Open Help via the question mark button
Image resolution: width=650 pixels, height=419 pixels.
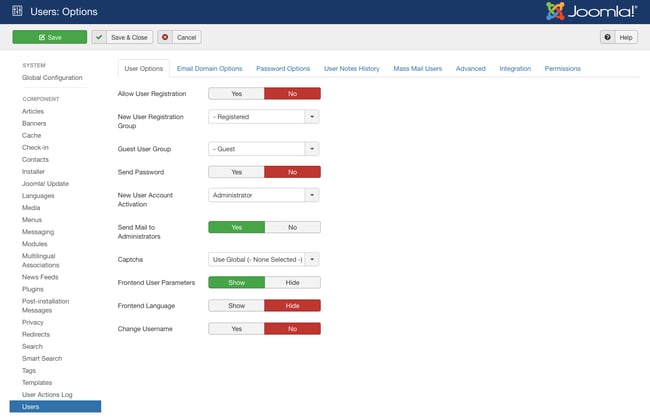point(619,37)
